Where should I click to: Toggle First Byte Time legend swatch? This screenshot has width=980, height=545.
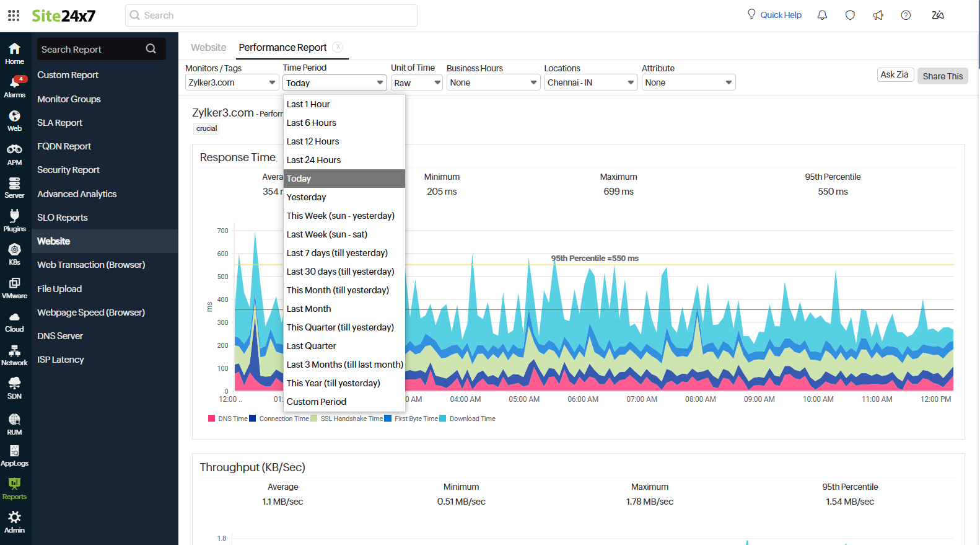[388, 419]
